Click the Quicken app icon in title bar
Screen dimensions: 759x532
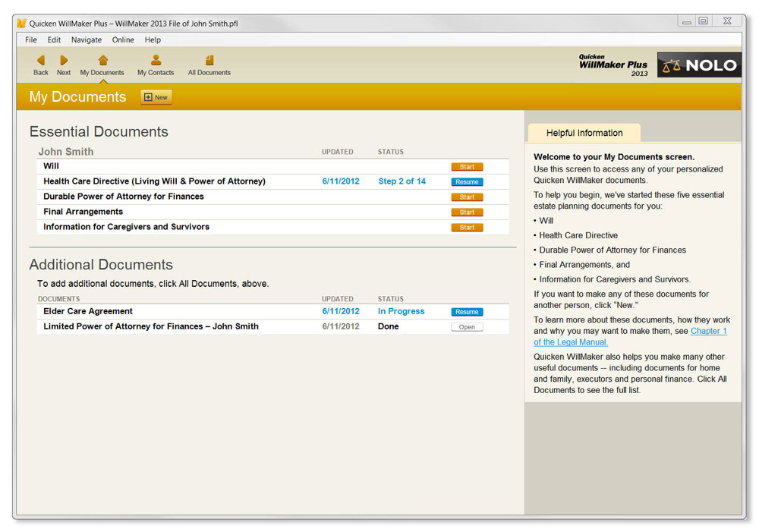point(21,24)
